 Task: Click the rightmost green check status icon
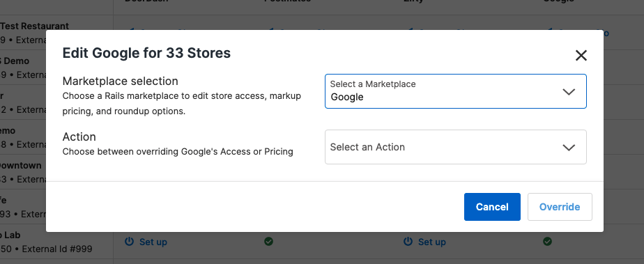(x=547, y=242)
